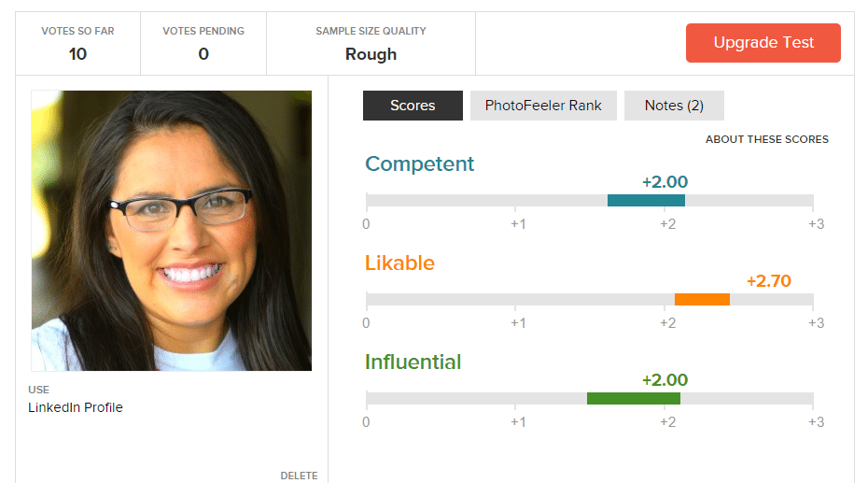Click the orange Likable score bar
Viewport: 868px width, 483px height.
[x=702, y=300]
